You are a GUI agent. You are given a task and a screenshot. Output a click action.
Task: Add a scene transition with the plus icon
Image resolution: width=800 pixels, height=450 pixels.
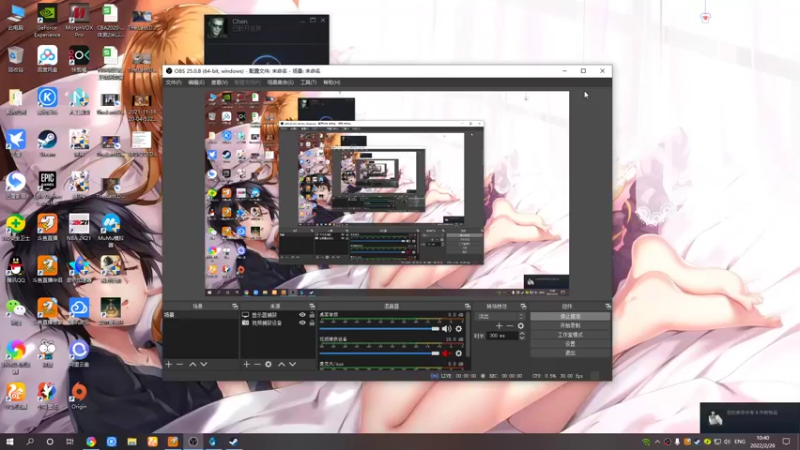[499, 326]
